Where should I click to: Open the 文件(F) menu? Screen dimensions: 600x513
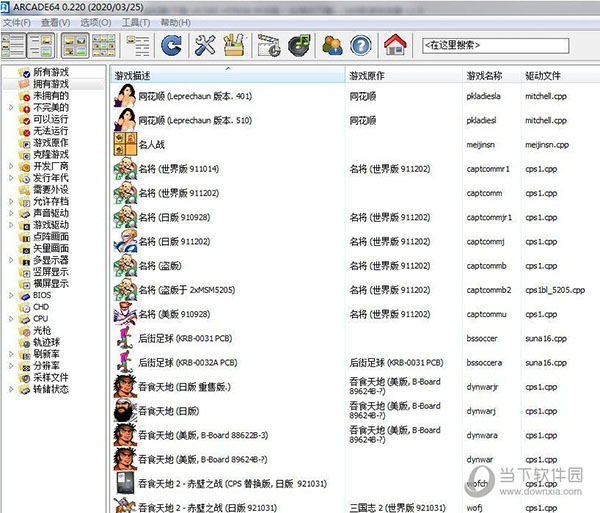click(x=16, y=23)
